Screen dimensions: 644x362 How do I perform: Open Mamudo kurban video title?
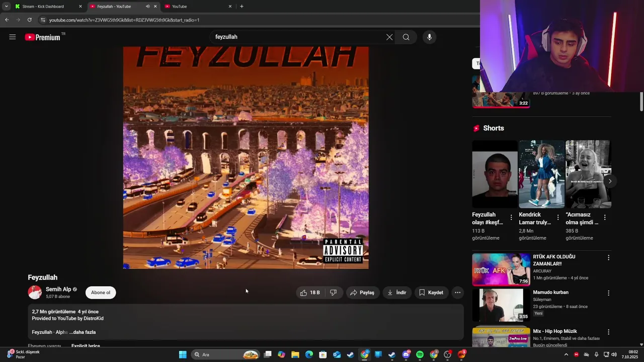coord(550,292)
